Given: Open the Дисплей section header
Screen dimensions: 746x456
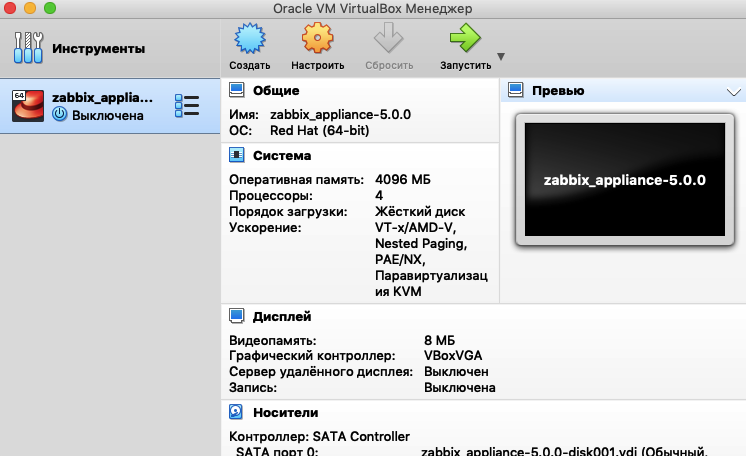Looking at the screenshot, I should point(282,317).
